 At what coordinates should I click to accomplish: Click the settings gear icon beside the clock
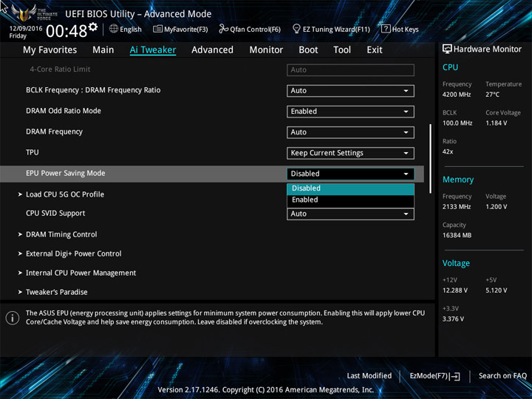pos(92,27)
